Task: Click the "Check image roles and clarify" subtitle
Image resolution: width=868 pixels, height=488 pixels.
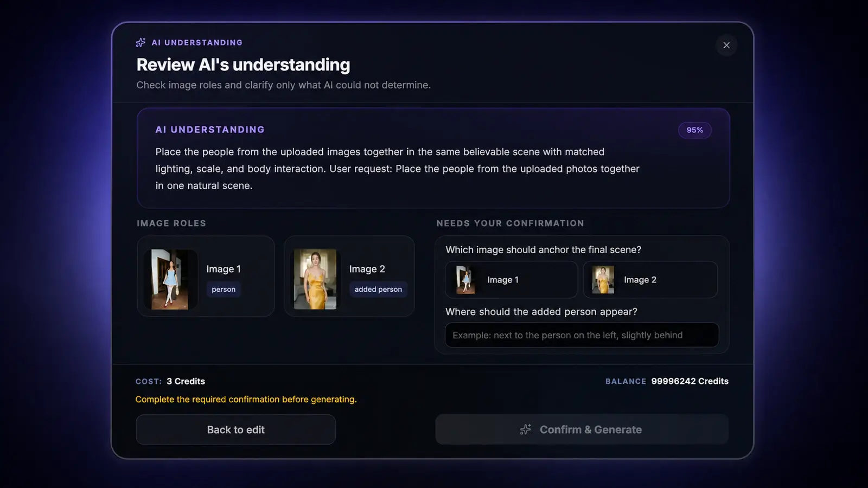Action: [x=284, y=85]
